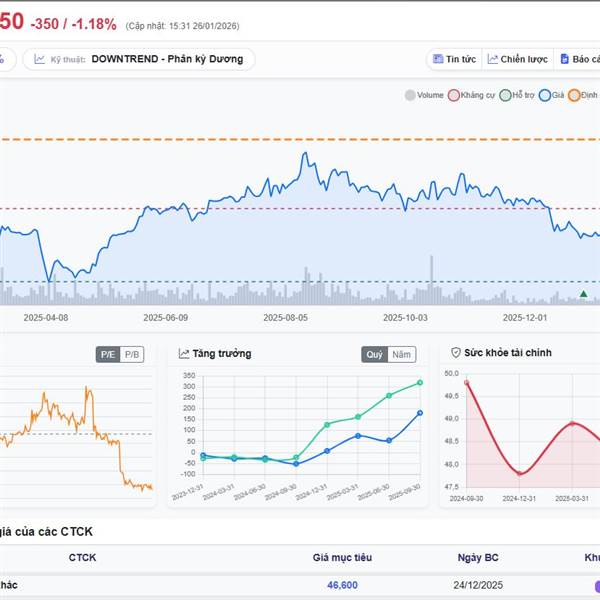Toggle the Hỗ trợ support line legend
This screenshot has height=600, width=600.
point(506,96)
